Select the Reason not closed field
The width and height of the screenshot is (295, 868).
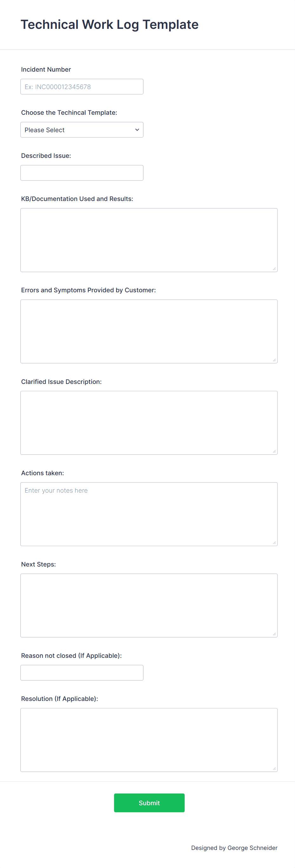click(x=82, y=673)
